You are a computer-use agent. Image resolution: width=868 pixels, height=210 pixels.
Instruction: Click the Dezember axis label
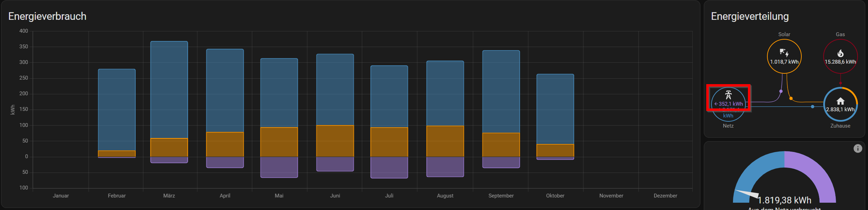665,196
